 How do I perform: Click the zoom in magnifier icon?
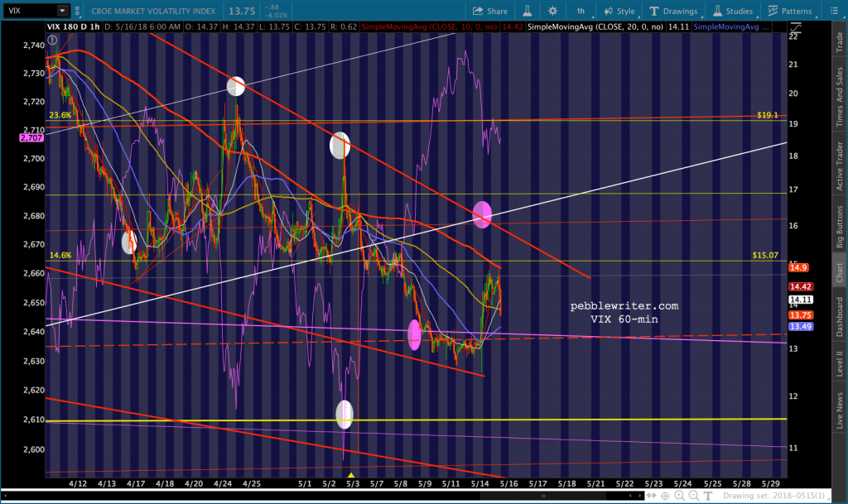click(x=678, y=496)
